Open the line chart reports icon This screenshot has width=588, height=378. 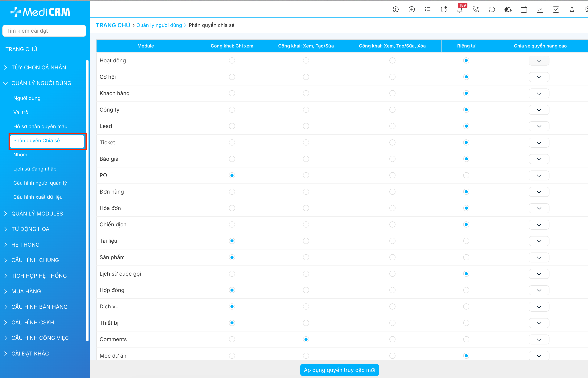click(540, 10)
